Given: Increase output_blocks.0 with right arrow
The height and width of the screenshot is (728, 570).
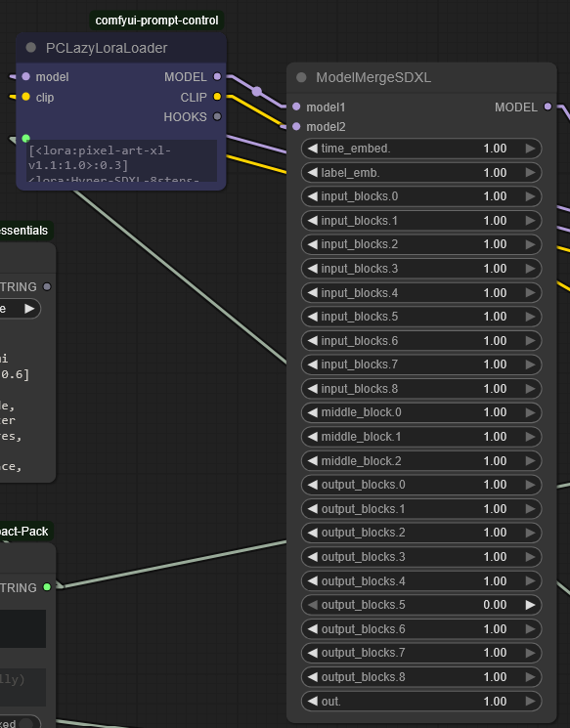Looking at the screenshot, I should point(530,485).
